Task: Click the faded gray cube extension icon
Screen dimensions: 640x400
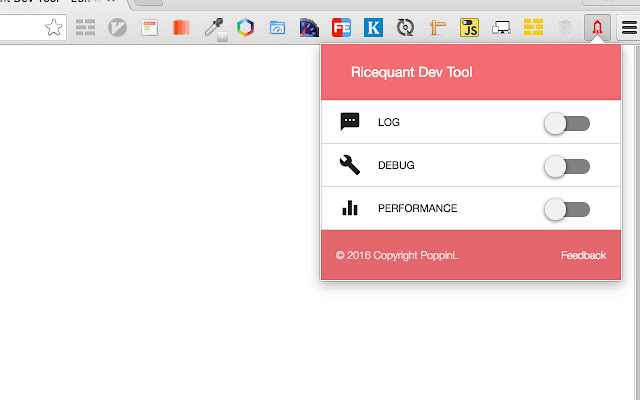Action: [565, 28]
